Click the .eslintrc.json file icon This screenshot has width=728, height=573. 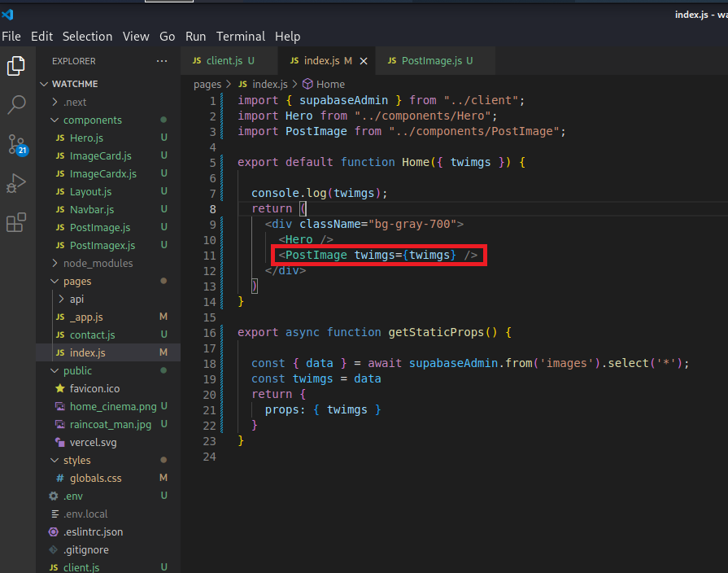[54, 531]
